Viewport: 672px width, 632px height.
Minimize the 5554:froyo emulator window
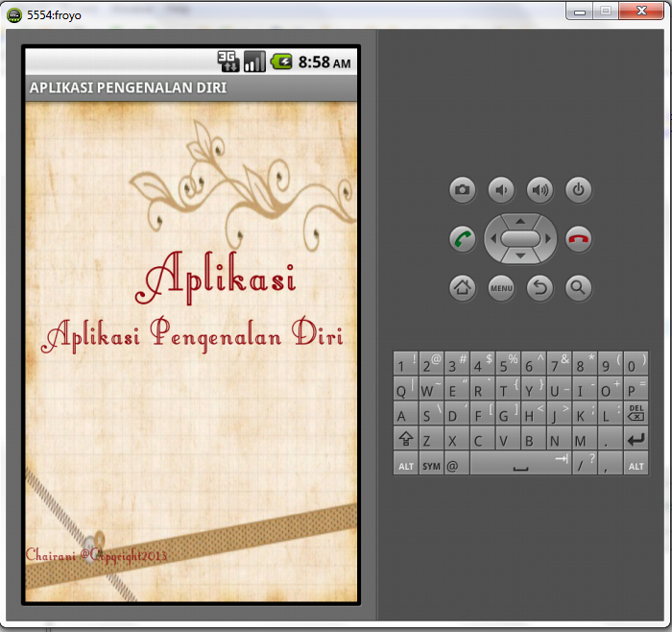580,12
